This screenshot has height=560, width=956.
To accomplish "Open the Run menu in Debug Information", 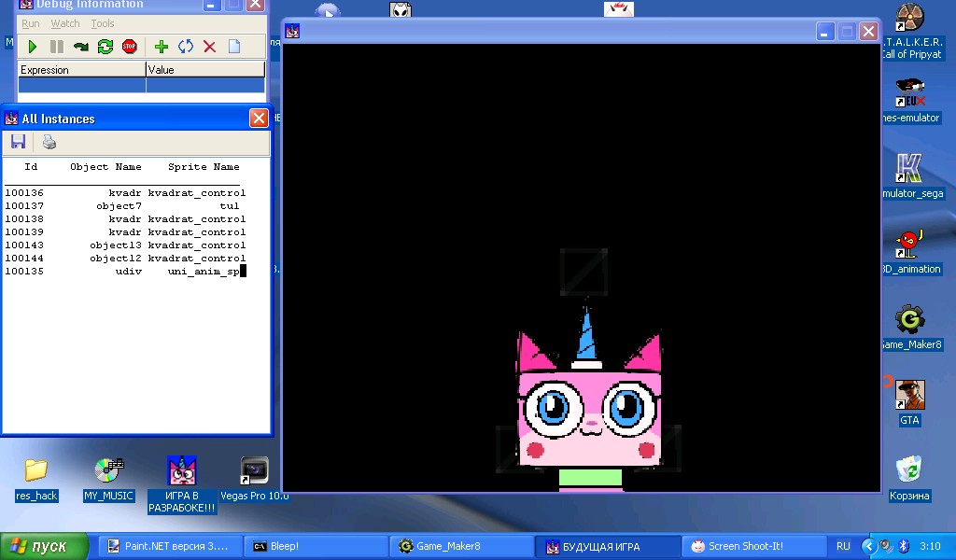I will pos(31,23).
